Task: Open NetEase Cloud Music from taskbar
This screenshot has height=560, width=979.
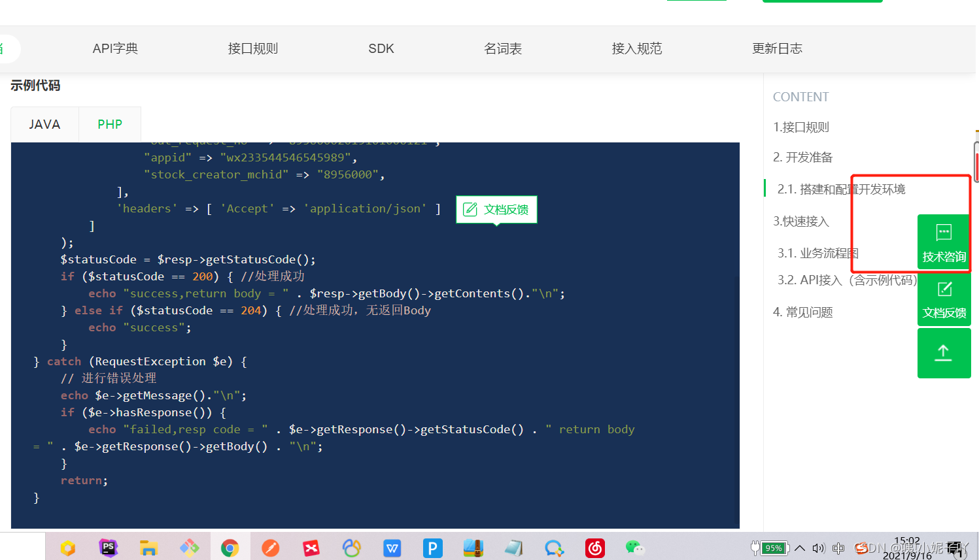Action: pyautogui.click(x=594, y=548)
